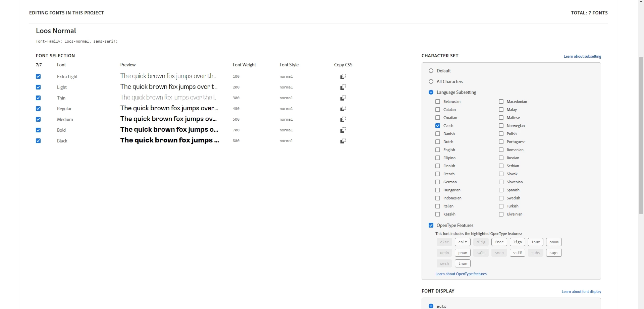
Task: Uncheck the Black font checkbox
Action: 38,141
